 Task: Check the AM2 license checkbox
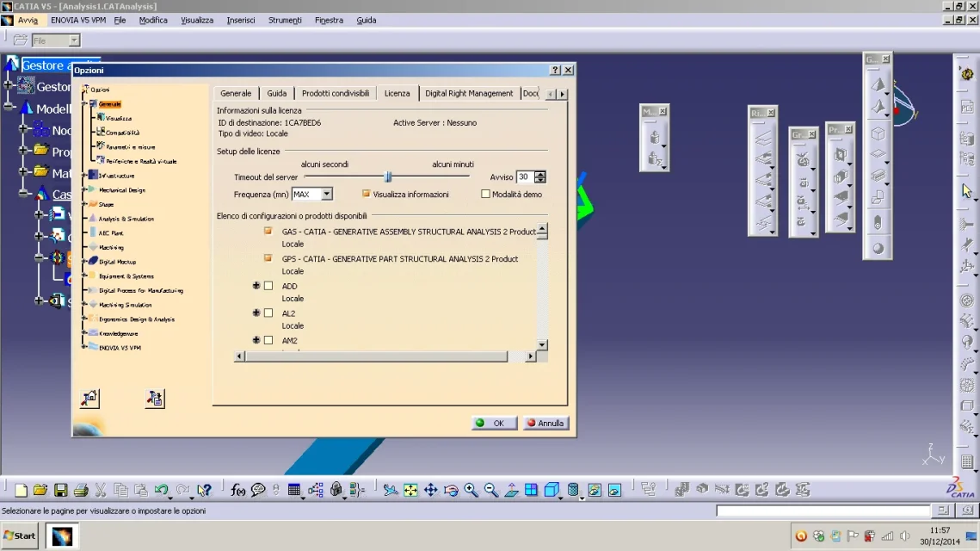tap(268, 340)
